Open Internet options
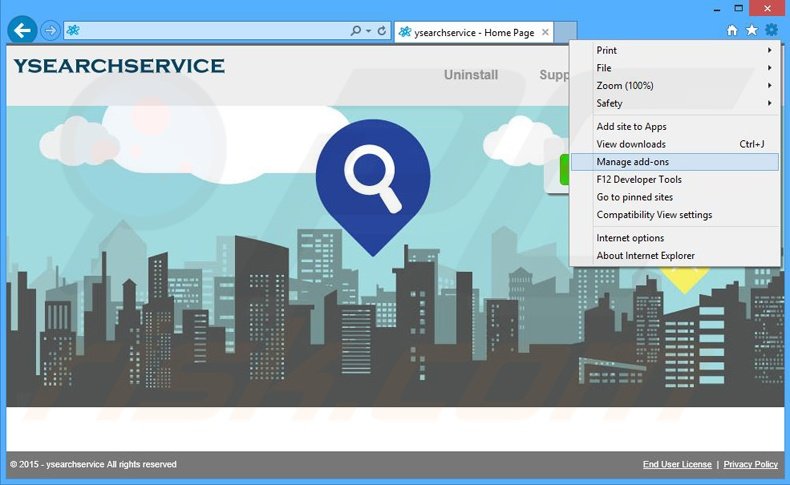 (x=675, y=238)
